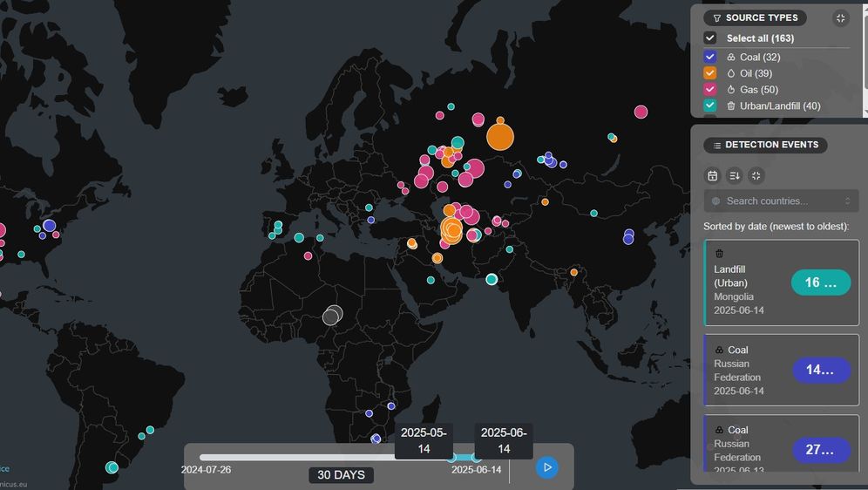Screen dimensions: 868x490
Task: Click the teal marker in southern Argentina
Action: click(112, 467)
